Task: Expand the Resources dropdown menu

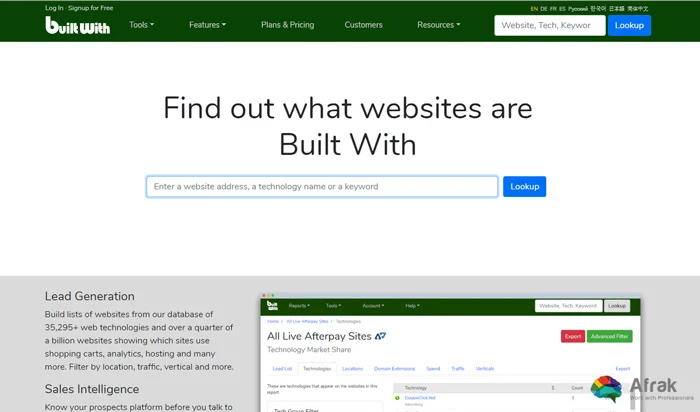Action: [438, 25]
